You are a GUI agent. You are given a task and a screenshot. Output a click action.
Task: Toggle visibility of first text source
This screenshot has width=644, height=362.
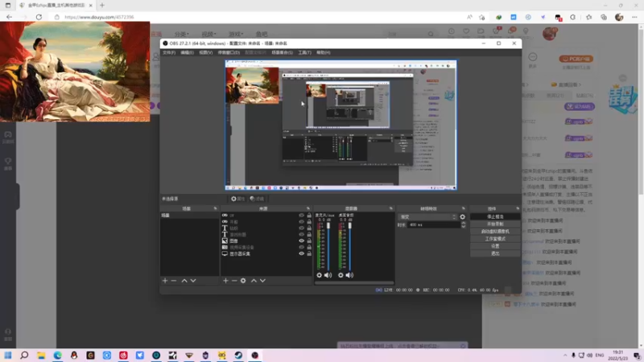301,228
